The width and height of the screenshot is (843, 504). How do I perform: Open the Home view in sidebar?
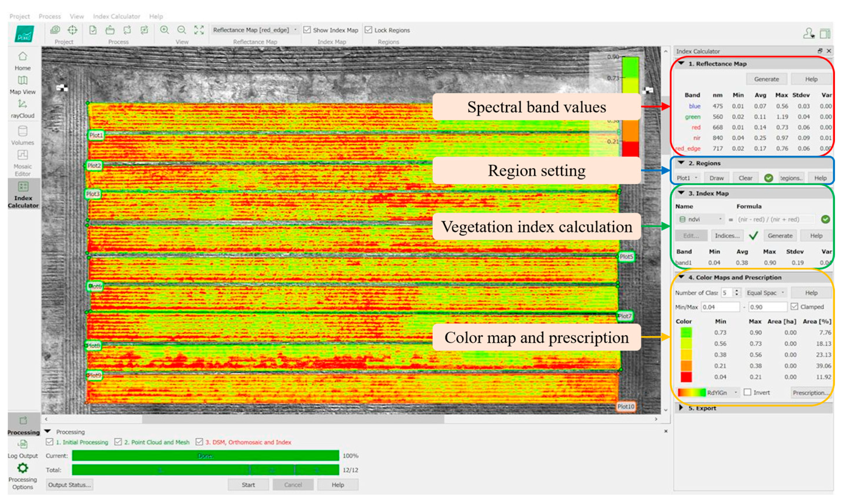[22, 60]
